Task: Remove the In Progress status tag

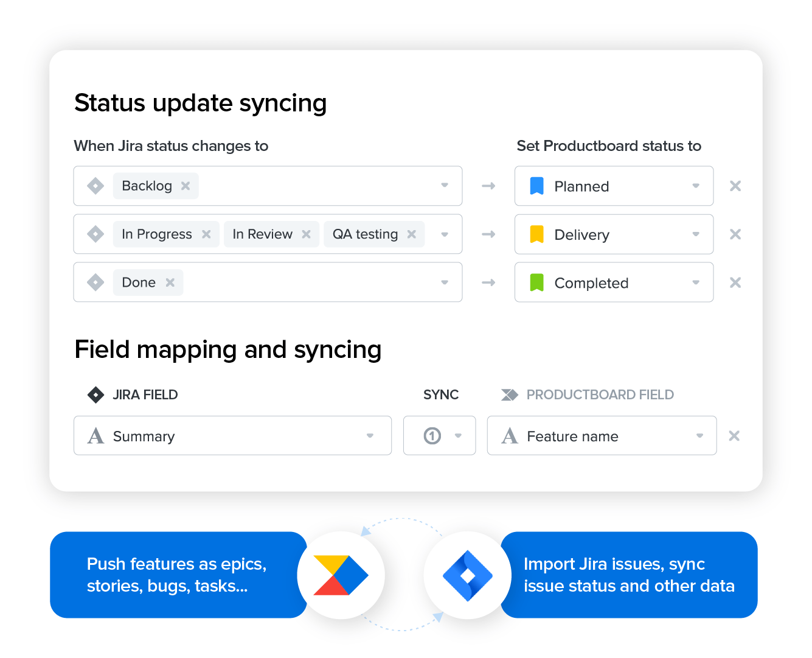Action: [206, 234]
